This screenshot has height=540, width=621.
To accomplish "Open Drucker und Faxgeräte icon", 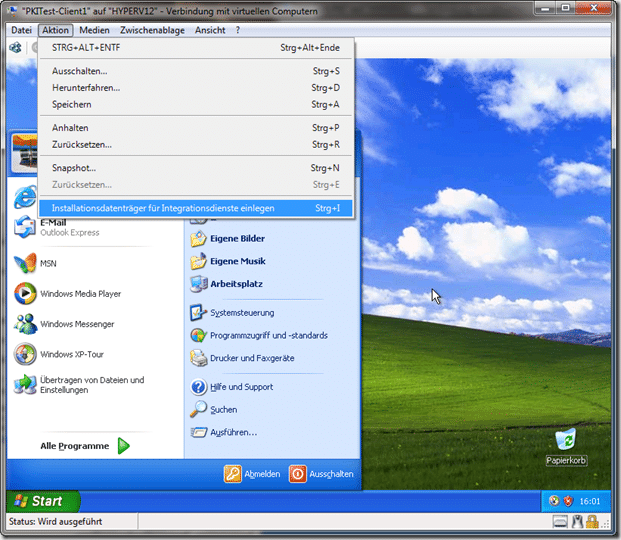I will (x=198, y=358).
